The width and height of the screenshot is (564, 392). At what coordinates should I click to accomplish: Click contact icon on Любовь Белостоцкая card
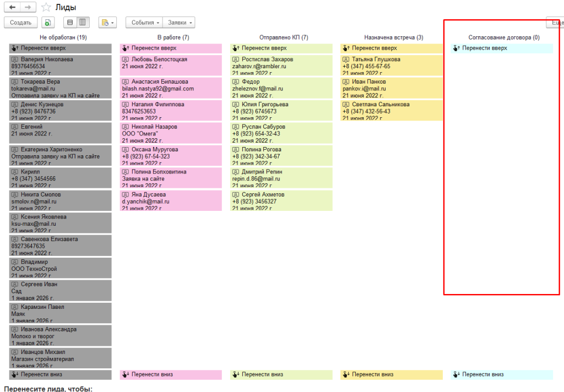[x=126, y=59]
